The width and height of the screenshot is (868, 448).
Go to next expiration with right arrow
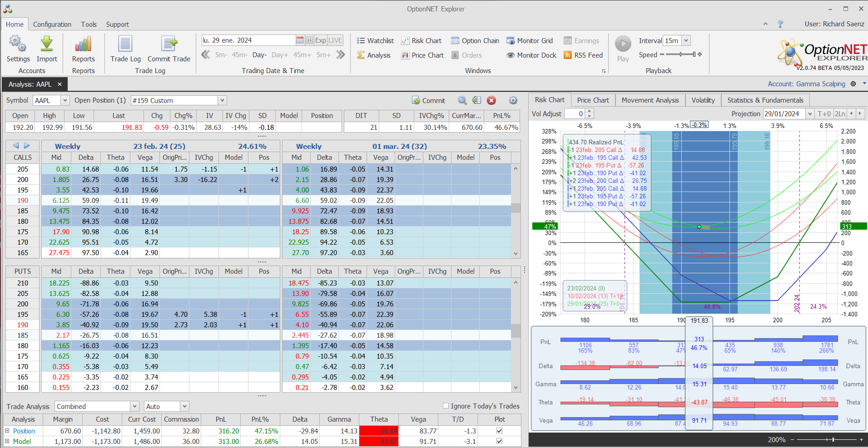pos(27,146)
